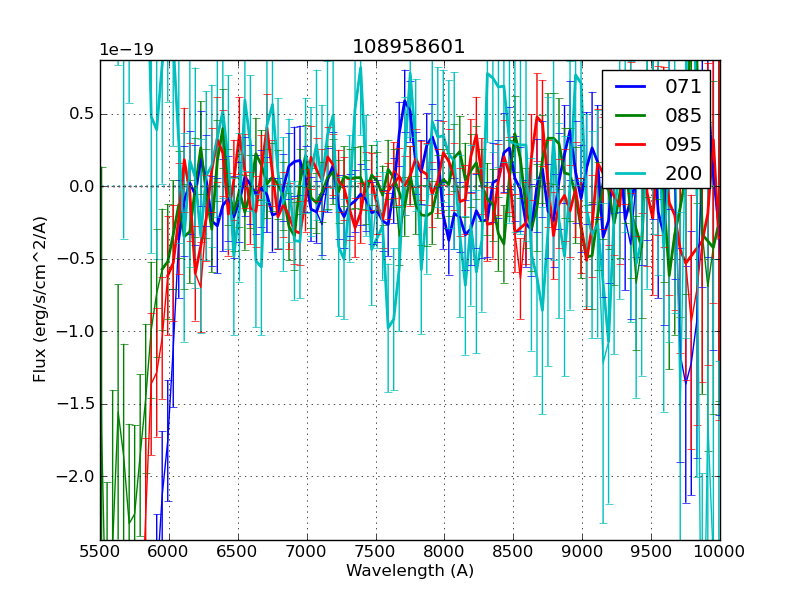Click the 7500 x-axis tick label

click(376, 551)
